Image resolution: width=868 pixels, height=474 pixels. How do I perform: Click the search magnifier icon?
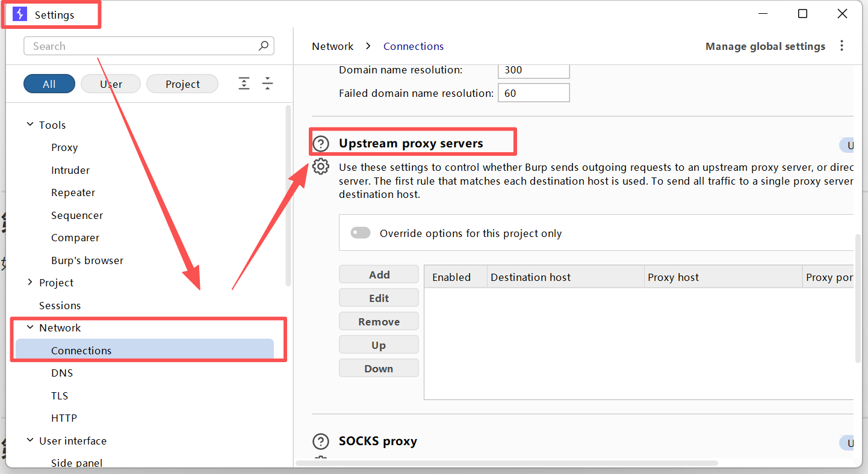tap(263, 46)
